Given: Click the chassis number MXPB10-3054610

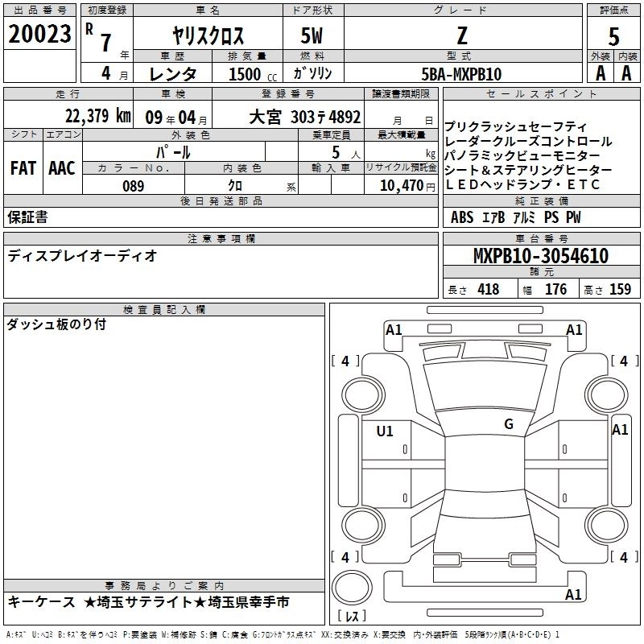Looking at the screenshot, I should (x=541, y=256).
